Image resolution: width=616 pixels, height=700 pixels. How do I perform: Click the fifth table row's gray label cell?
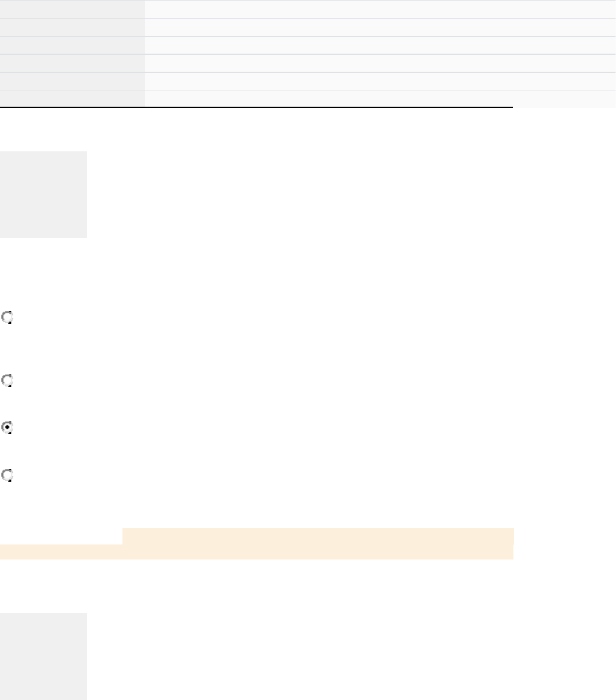pyautogui.click(x=72, y=81)
